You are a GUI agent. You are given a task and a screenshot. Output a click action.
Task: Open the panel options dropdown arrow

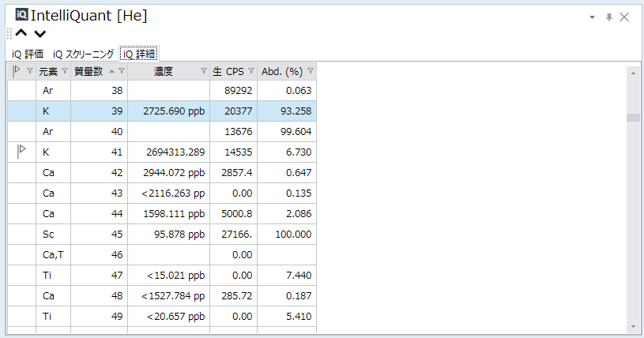pos(593,17)
